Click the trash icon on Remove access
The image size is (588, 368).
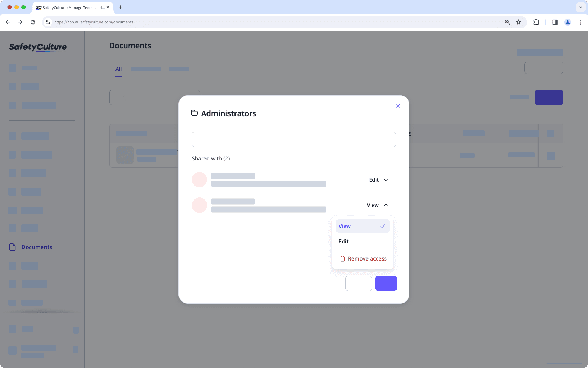(342, 258)
